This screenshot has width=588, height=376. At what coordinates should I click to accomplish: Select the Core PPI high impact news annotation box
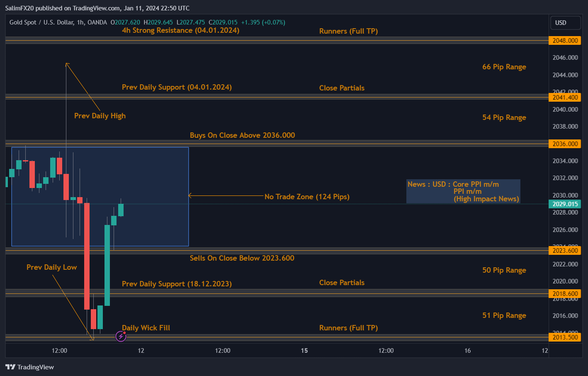(463, 192)
